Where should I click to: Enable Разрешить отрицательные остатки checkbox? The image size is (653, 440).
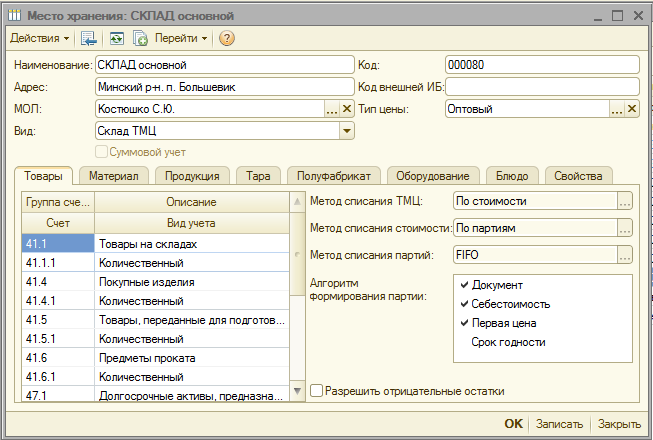(x=317, y=391)
